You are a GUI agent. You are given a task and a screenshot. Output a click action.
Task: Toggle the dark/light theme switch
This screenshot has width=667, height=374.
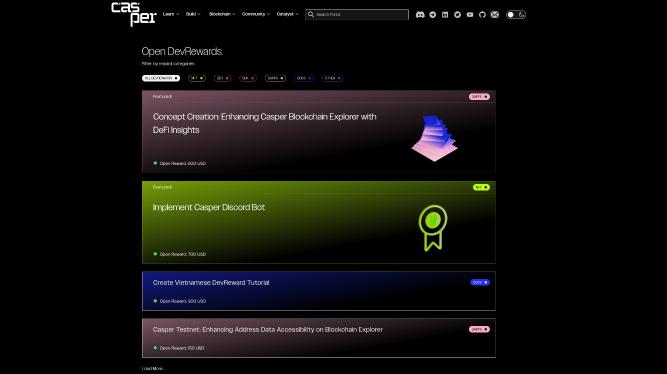point(516,14)
